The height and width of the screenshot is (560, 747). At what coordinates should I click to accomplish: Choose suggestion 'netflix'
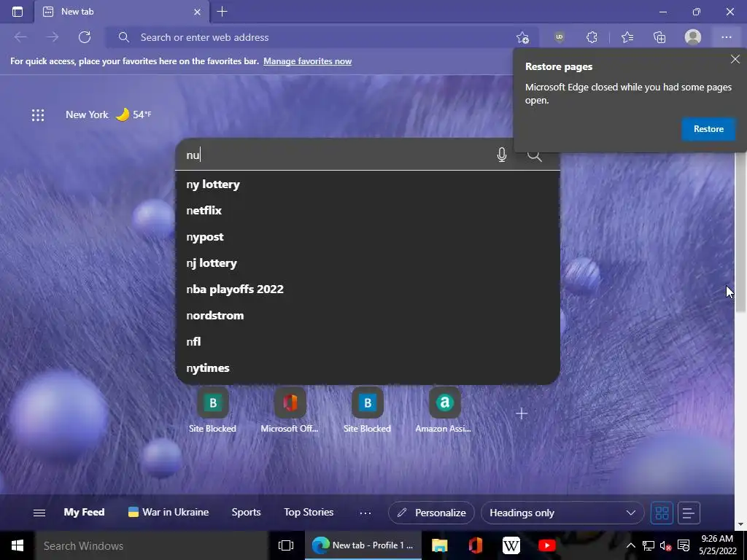pos(368,211)
